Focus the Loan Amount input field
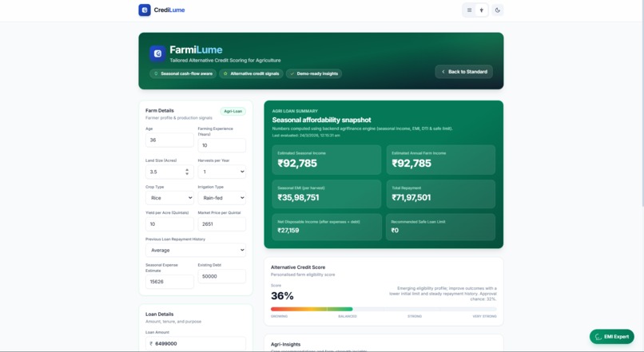The image size is (644, 352). [196, 344]
